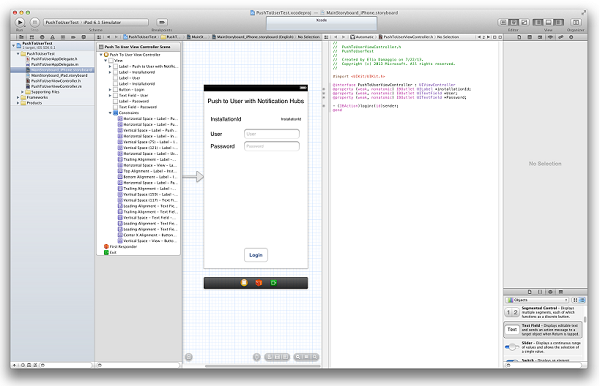Toggle the Utilities pane view button
Viewport: 600px width, 386px height.
pyautogui.click(x=558, y=22)
